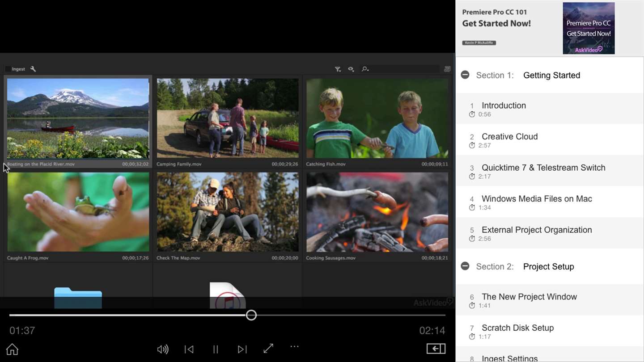This screenshot has height=362, width=644.
Task: Click the Premiere Pro CC 101 heading
Action: point(495,12)
